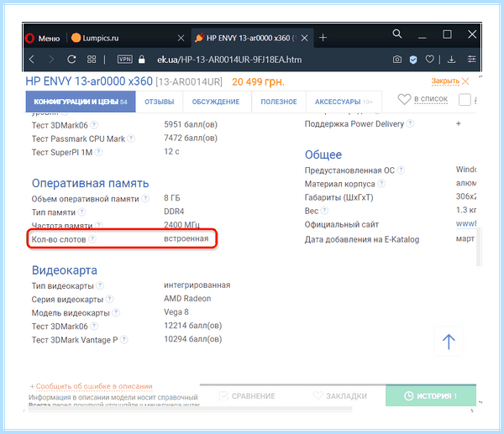Add page to bookmarks heart icon
The image size is (504, 434).
429,60
